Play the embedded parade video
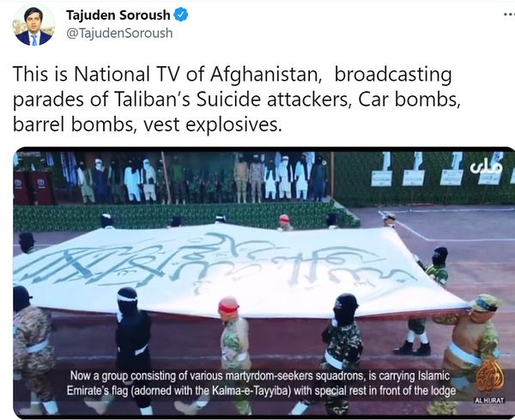Viewport: 515px width, 420px height. [264, 283]
